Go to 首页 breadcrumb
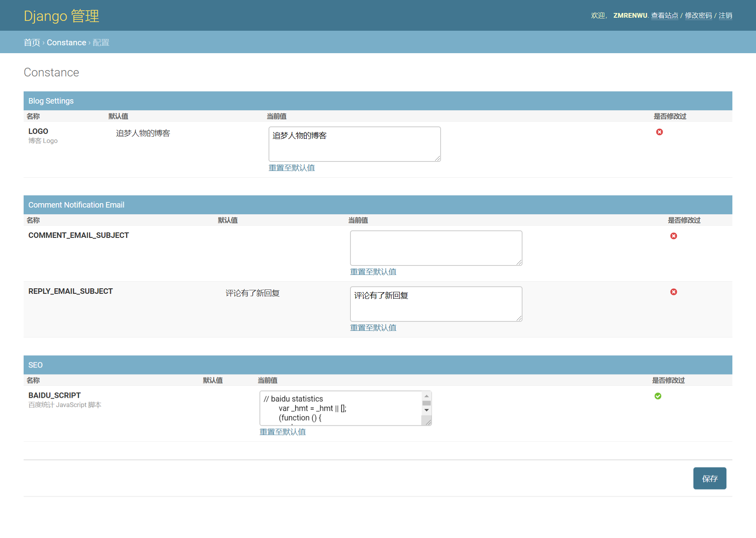The image size is (756, 538). point(32,43)
